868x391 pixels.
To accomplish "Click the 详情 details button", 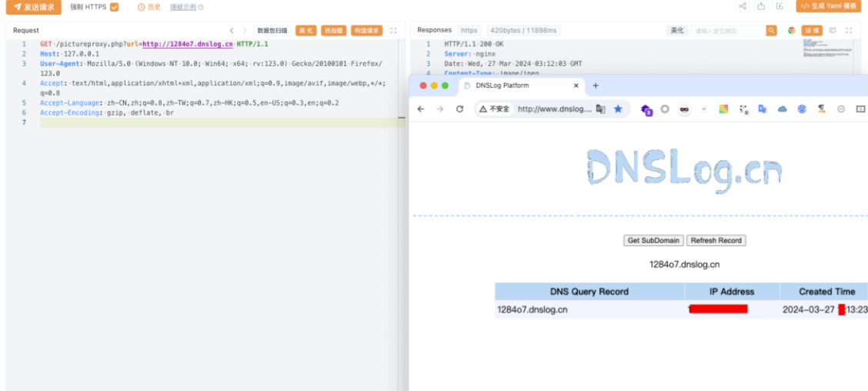I will 812,31.
